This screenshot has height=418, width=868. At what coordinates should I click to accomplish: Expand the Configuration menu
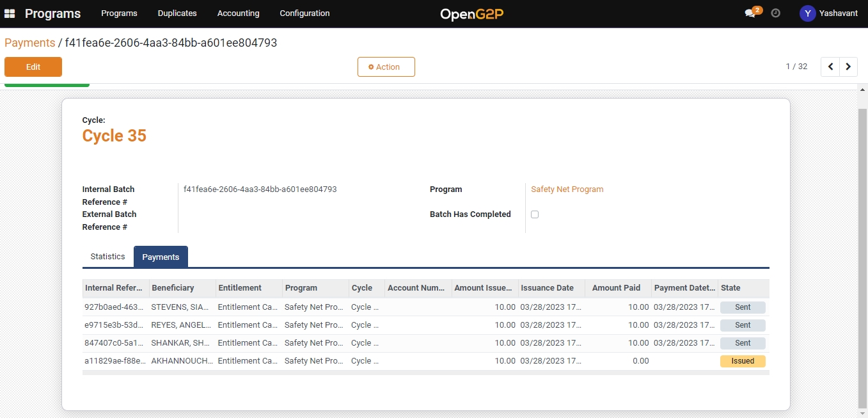click(304, 13)
